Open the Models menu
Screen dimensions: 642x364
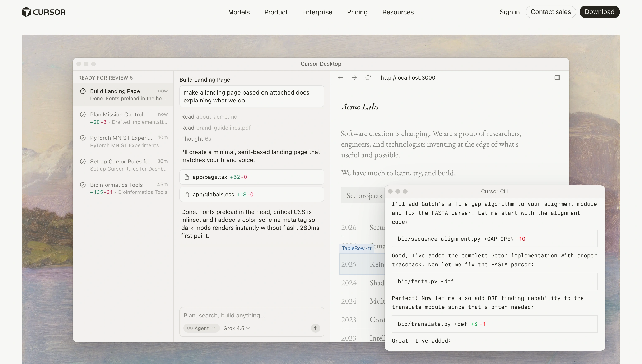pos(239,12)
